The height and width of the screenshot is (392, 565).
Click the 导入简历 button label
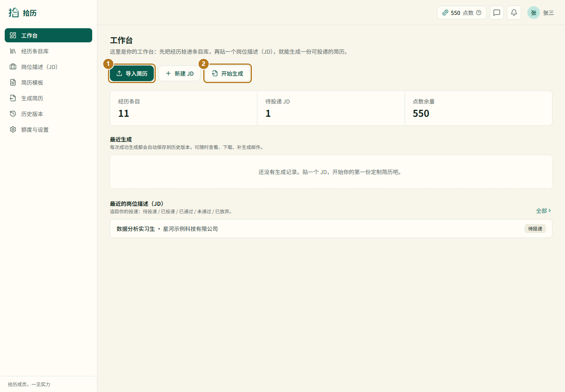coord(137,74)
